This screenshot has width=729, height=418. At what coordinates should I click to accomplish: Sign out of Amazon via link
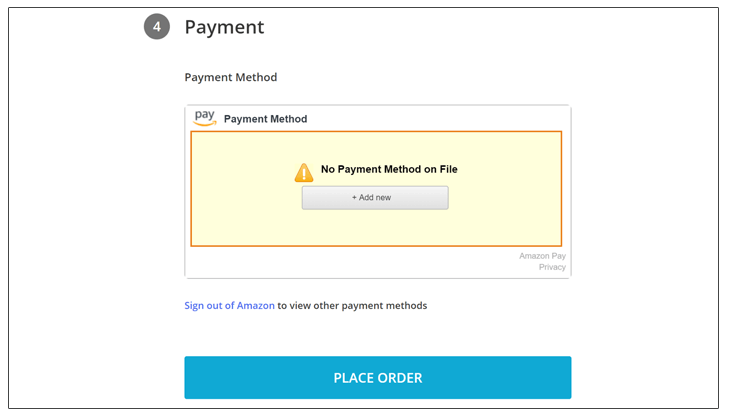[229, 305]
